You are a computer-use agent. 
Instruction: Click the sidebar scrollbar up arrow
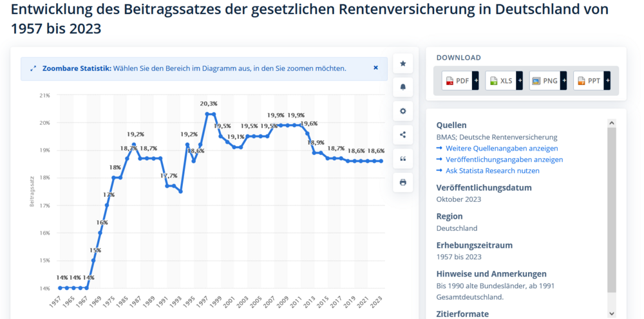[612, 123]
